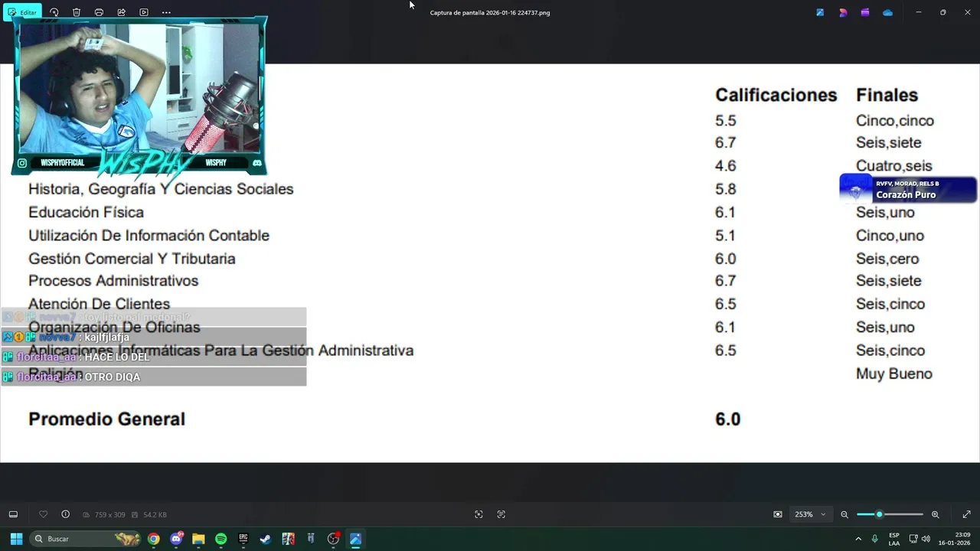980x551 pixels.
Task: Click the Muy Bueno grade text
Action: point(893,374)
